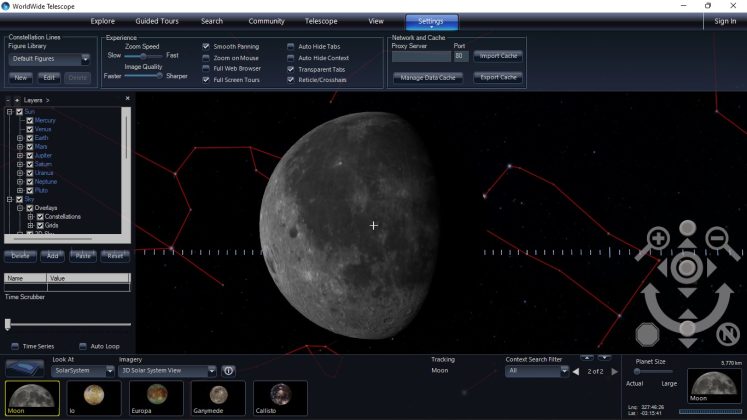Enable Auto Hide Tabs checkbox
The height and width of the screenshot is (420, 747).
291,46
